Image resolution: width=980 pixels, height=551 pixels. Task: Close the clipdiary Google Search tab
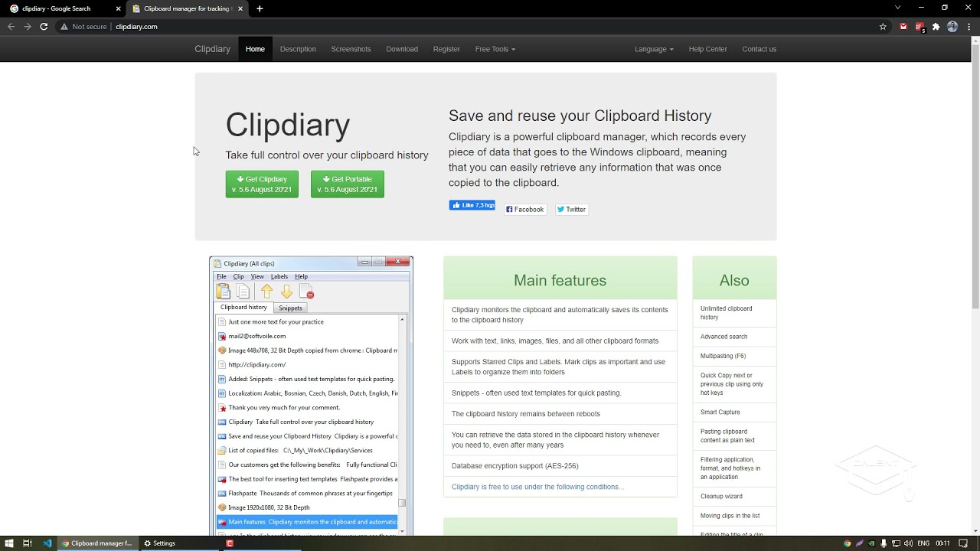click(x=118, y=8)
